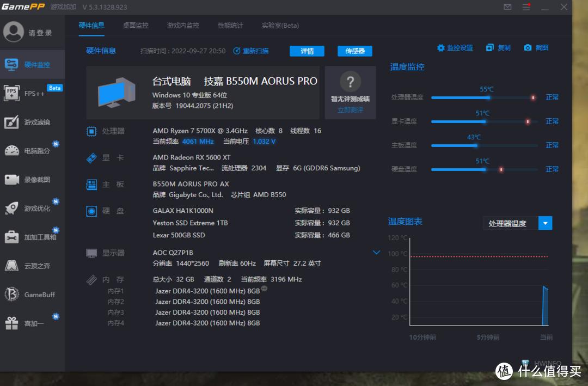
Task: Click the AOC Q27P1B monitor name
Action: (x=173, y=253)
